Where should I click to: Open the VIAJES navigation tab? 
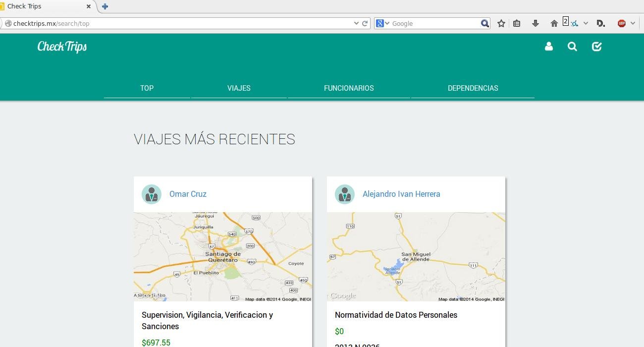(x=239, y=88)
